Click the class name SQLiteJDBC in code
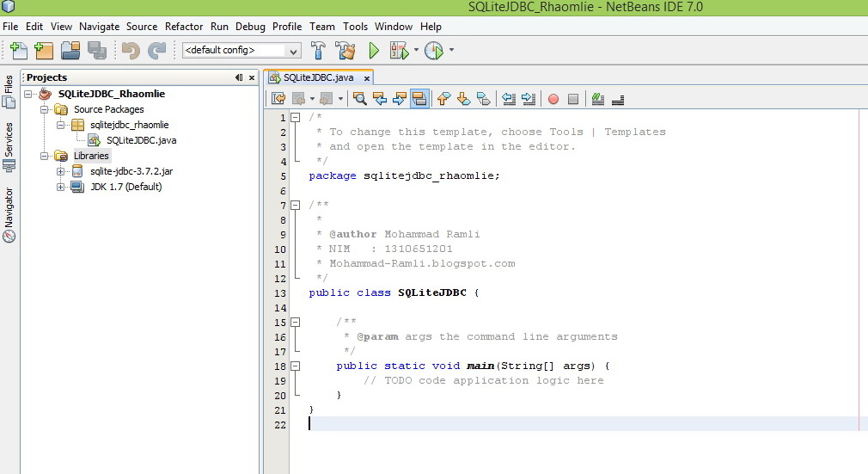This screenshot has height=474, width=868. tap(431, 292)
